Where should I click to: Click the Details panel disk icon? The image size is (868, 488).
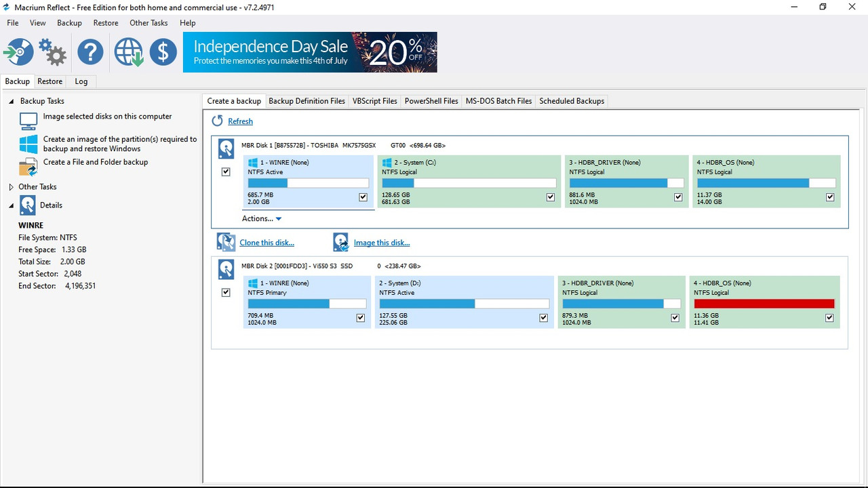point(28,205)
